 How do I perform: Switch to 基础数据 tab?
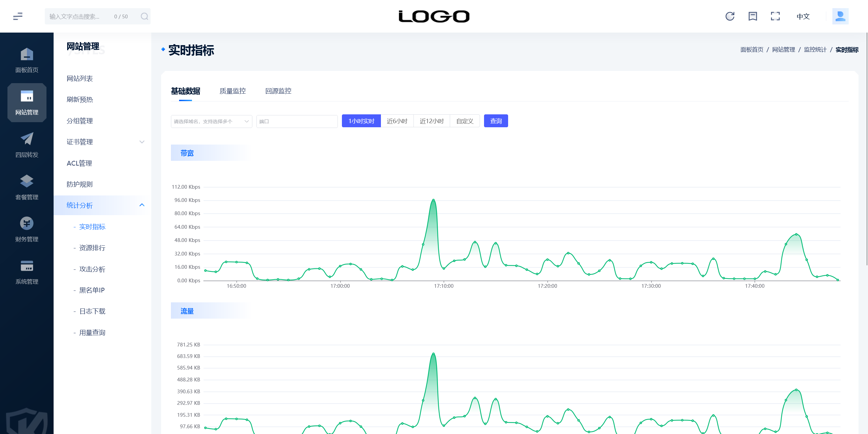(x=186, y=91)
